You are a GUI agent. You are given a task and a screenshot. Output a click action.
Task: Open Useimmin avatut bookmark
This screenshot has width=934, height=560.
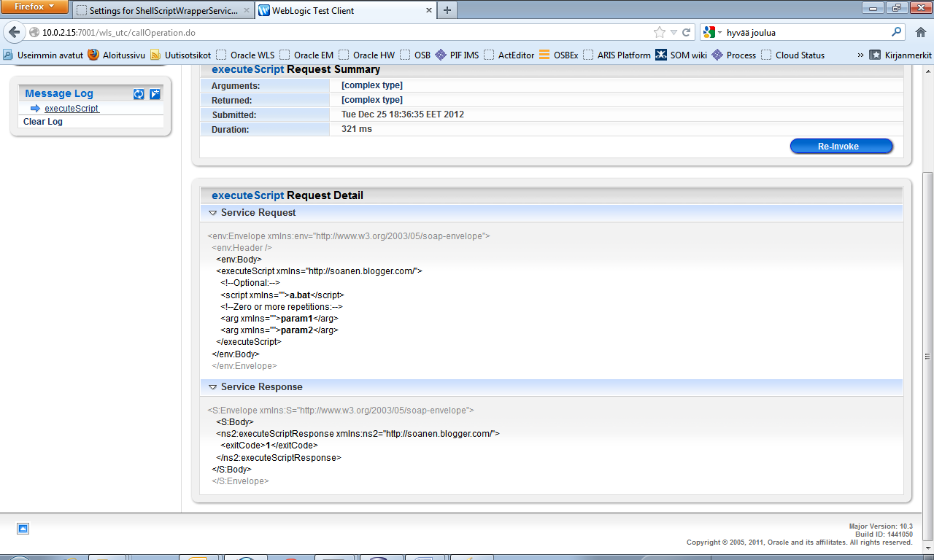43,55
